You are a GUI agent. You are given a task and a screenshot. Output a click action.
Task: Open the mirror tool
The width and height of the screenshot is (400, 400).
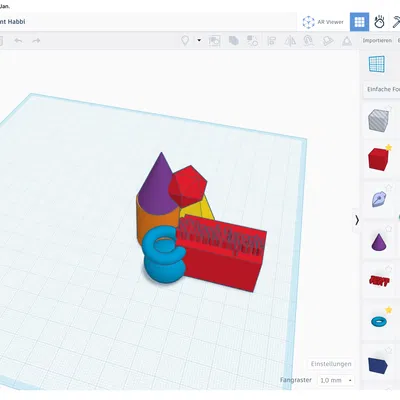(x=290, y=41)
